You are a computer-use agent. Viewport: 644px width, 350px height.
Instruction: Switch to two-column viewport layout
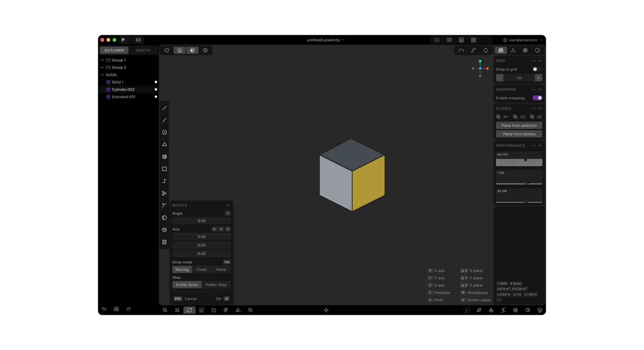point(449,40)
